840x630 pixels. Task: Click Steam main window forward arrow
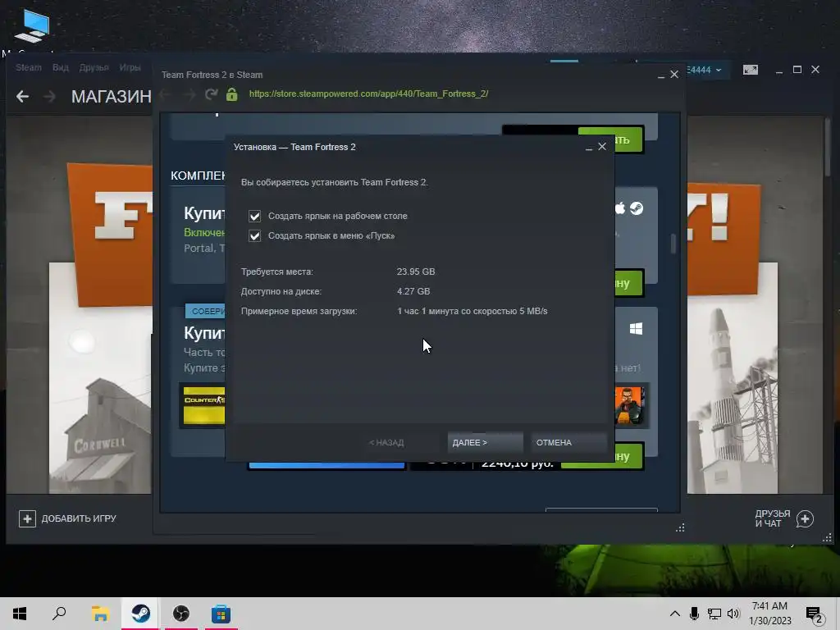click(49, 97)
